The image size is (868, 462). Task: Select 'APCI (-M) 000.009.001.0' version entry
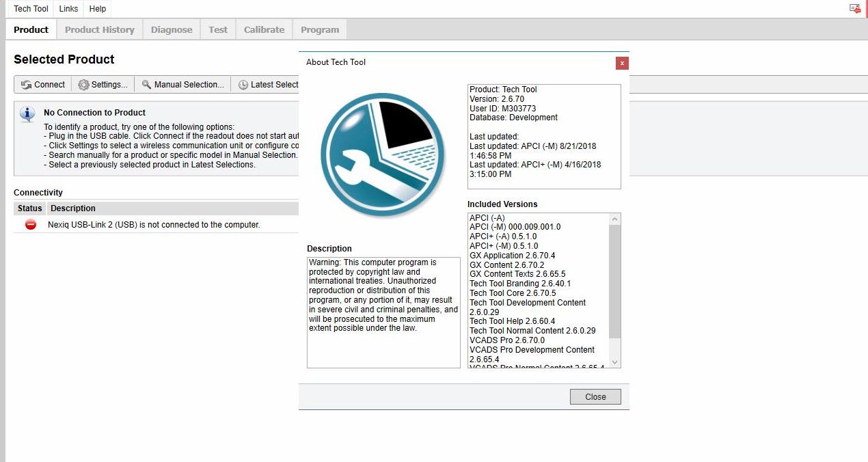point(515,227)
